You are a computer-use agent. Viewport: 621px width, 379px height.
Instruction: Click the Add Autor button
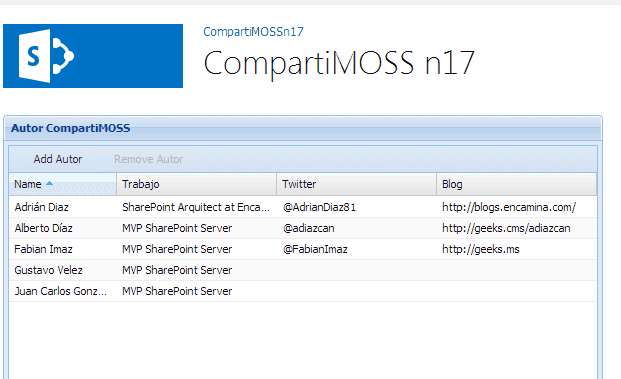pos(58,159)
